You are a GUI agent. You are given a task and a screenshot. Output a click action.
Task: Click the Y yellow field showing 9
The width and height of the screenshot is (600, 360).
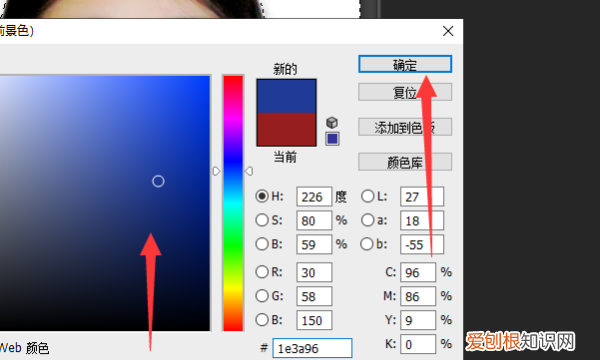(418, 320)
